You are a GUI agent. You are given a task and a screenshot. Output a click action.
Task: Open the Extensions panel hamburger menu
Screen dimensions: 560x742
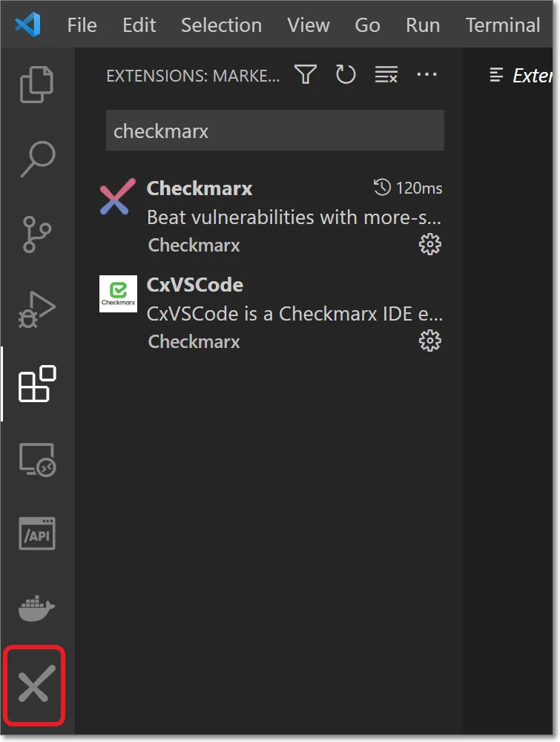[x=495, y=74]
